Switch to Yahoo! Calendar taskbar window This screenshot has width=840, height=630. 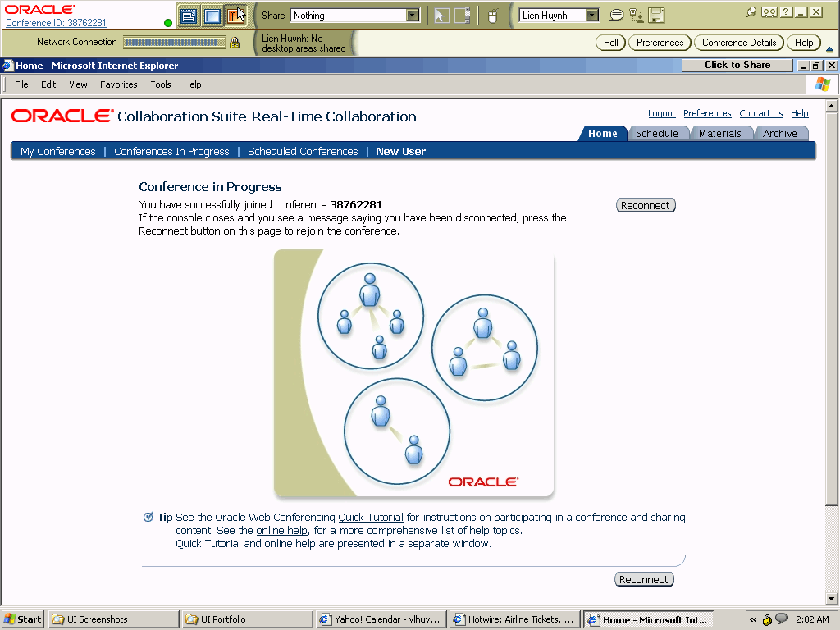pos(381,619)
